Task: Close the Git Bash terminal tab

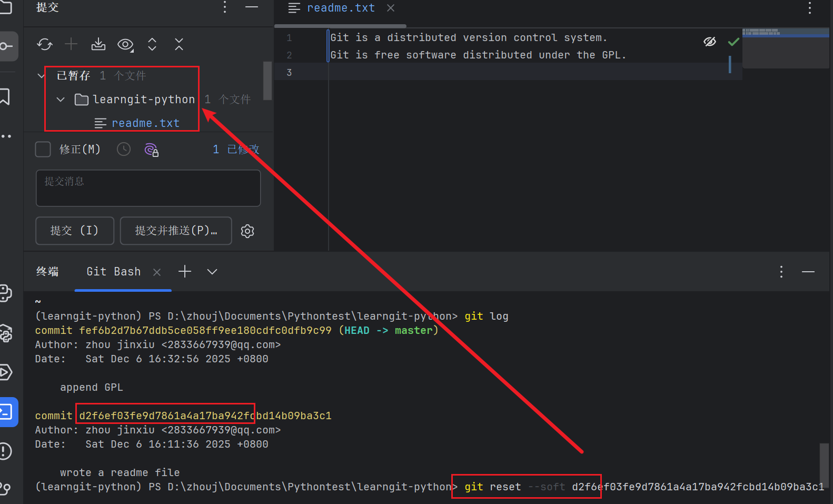Action: pyautogui.click(x=157, y=272)
